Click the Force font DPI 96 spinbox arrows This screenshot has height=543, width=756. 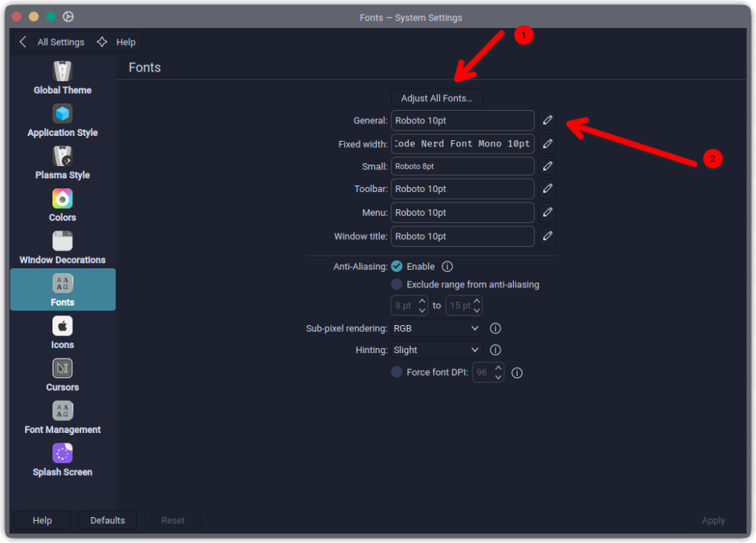pos(498,372)
